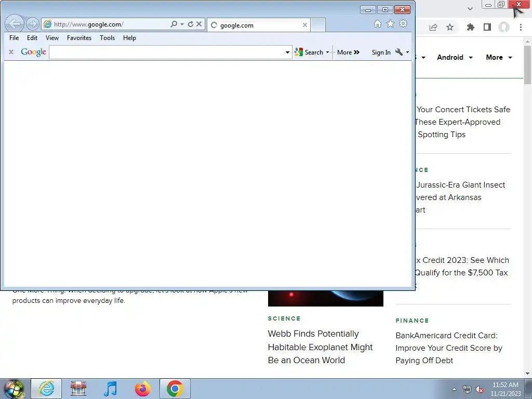This screenshot has width=532, height=399.
Task: Switch to Internet Explorer taskbar icon
Action: click(x=46, y=389)
